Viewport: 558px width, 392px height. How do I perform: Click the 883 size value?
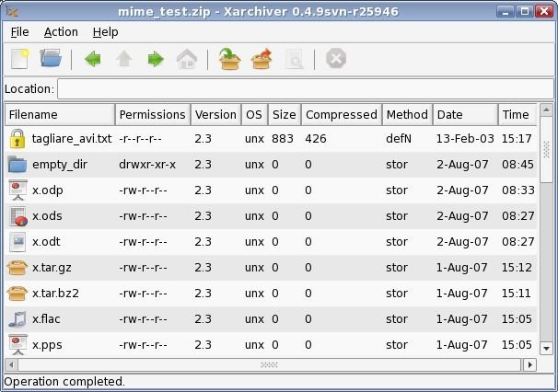283,139
